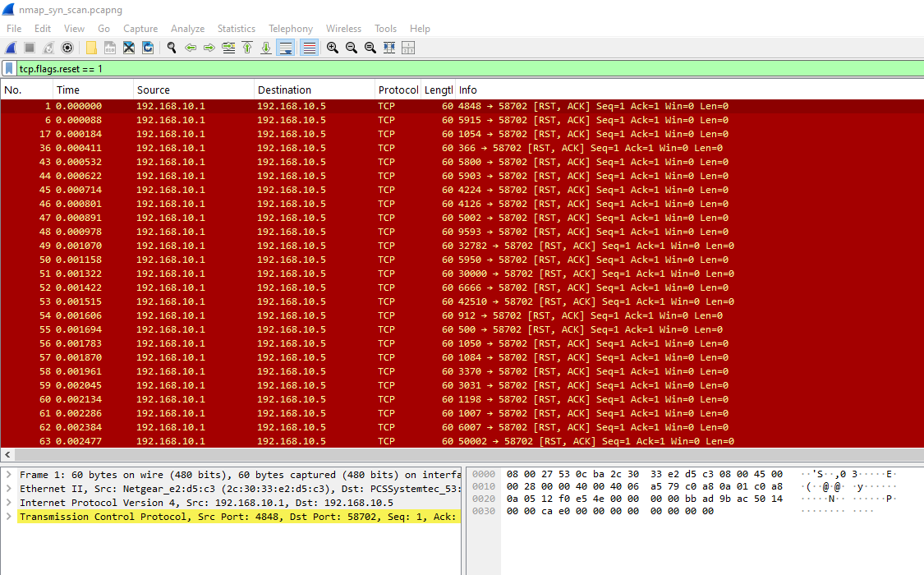Reload the capture file
Viewport: 924px width, 575px height.
(x=148, y=47)
